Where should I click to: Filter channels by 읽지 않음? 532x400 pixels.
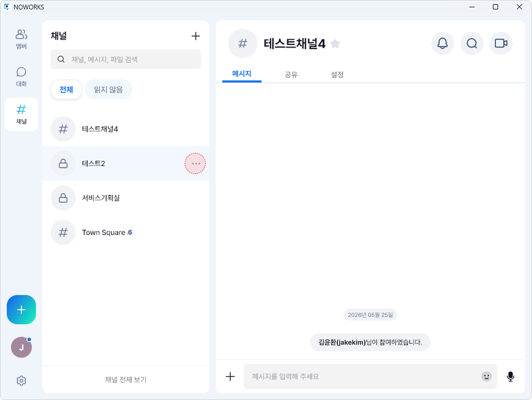pyautogui.click(x=108, y=90)
